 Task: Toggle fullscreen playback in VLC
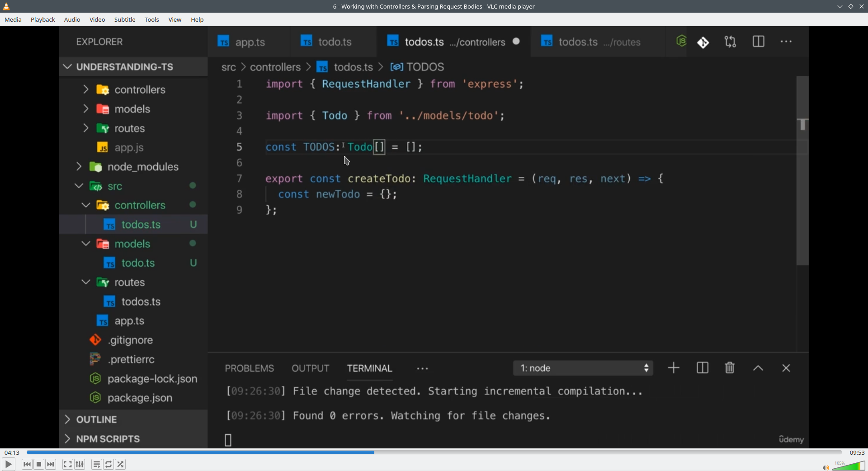tap(67, 464)
